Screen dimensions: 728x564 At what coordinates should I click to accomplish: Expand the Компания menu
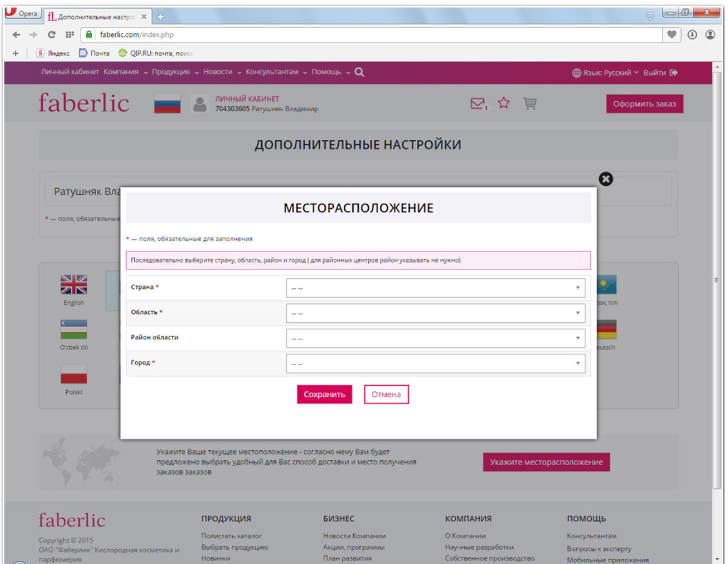point(126,72)
